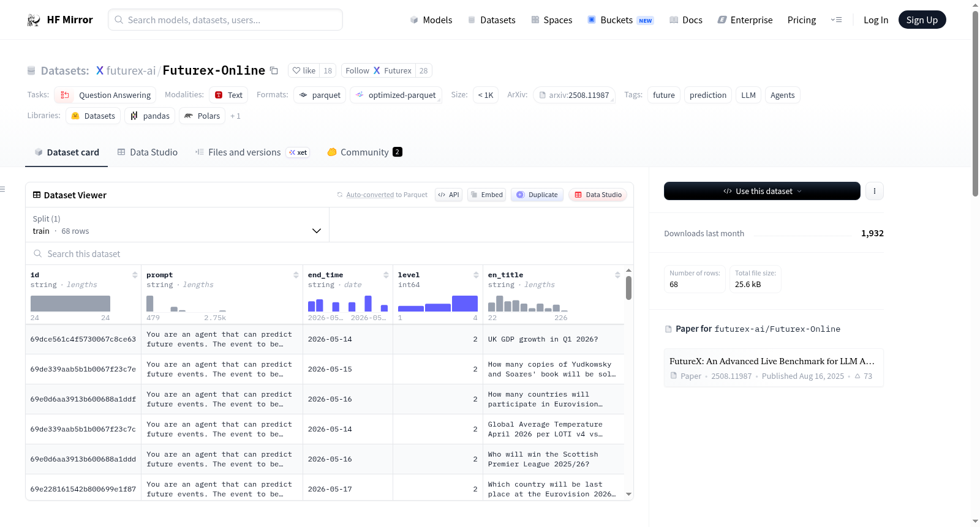Copy dataset name with the copy icon
Screen dimensions: 980x527
click(274, 71)
